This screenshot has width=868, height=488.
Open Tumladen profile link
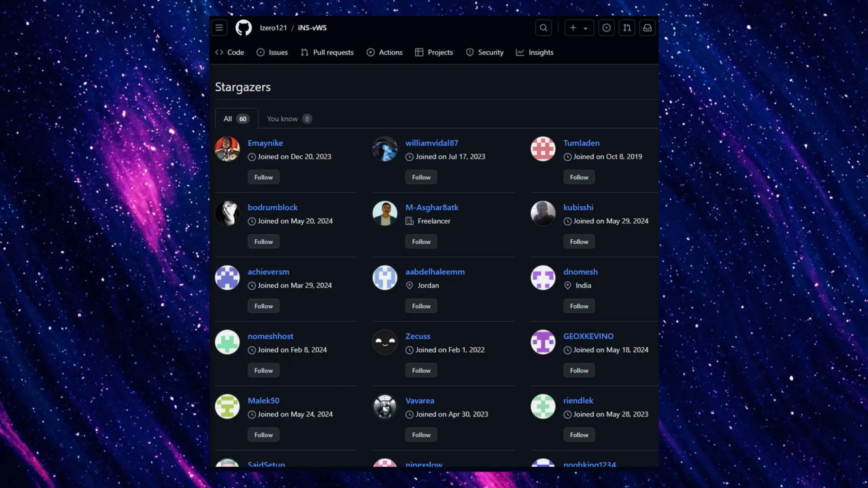pyautogui.click(x=581, y=143)
